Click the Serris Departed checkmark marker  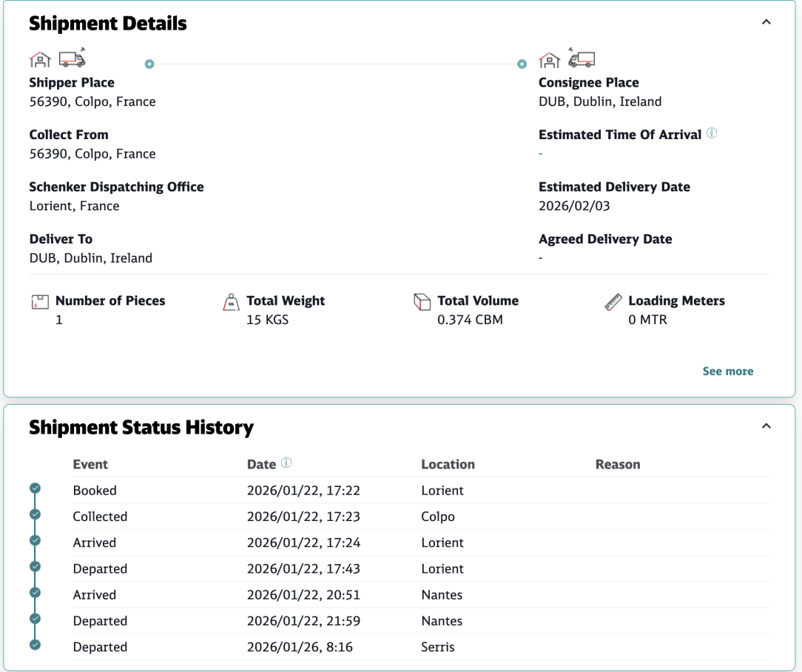point(35,645)
